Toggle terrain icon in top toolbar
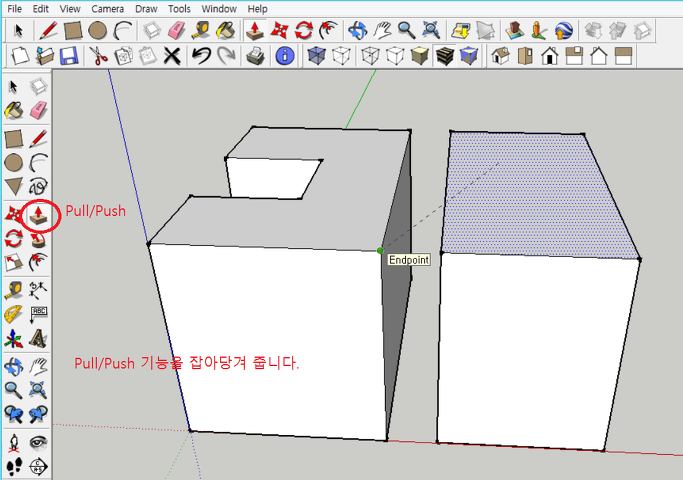 pyautogui.click(x=485, y=30)
